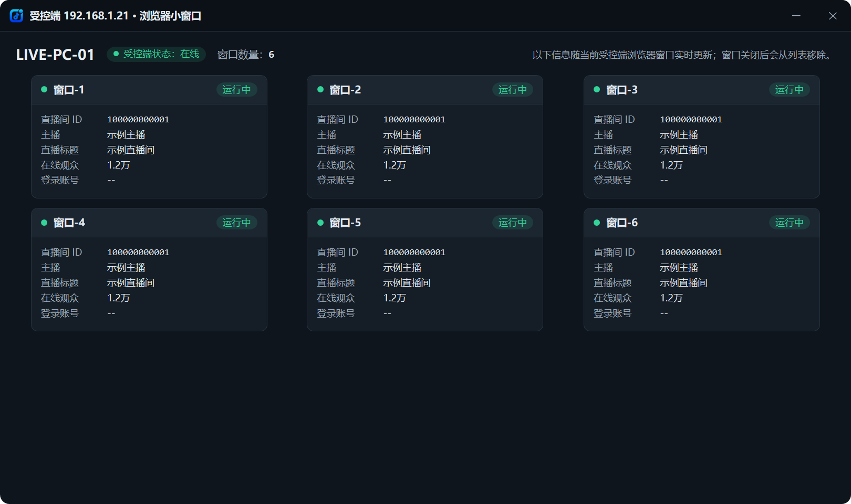Click the app logo icon in title bar
Image resolution: width=851 pixels, height=504 pixels.
(x=17, y=16)
